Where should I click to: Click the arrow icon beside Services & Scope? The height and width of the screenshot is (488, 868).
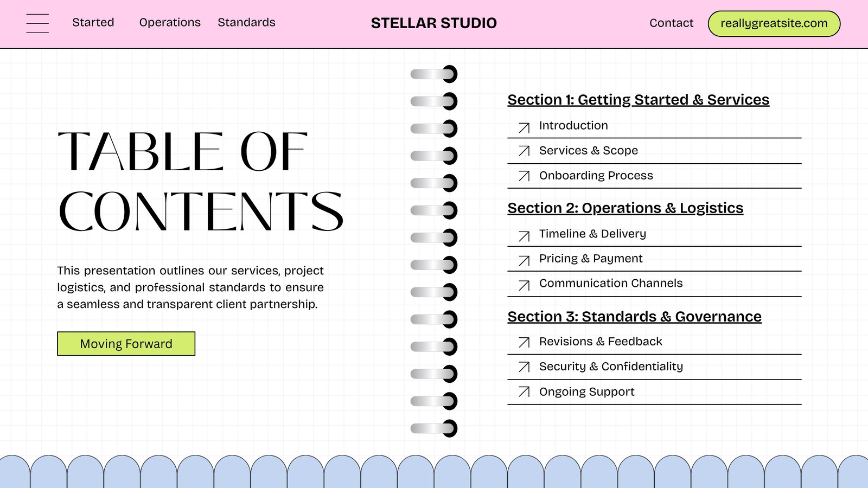click(524, 151)
